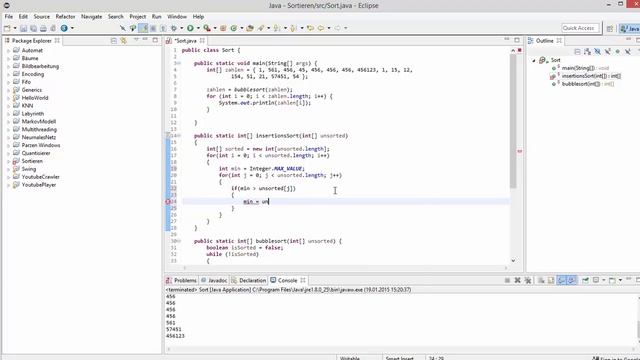Focus the Quick Access search field
The image size is (640, 360).
click(580, 28)
